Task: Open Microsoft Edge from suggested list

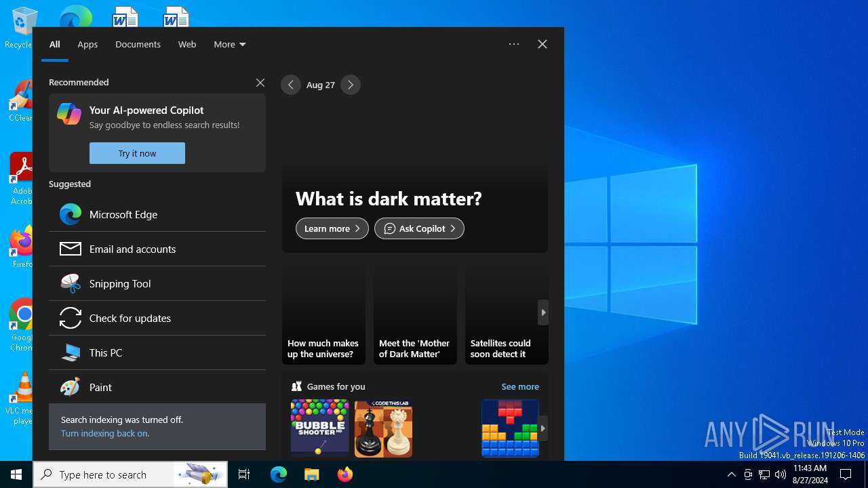Action: click(x=157, y=214)
